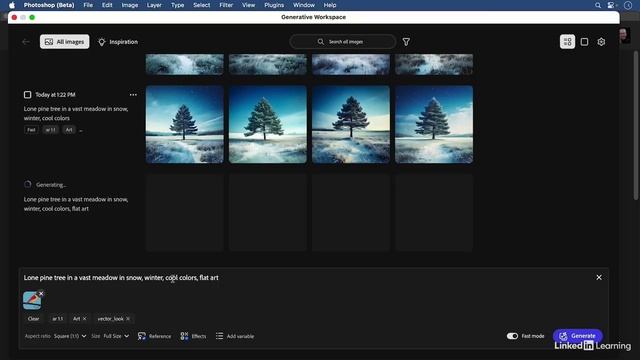
Task: Select the fourth pine tree thumbnail
Action: pyautogui.click(x=434, y=124)
